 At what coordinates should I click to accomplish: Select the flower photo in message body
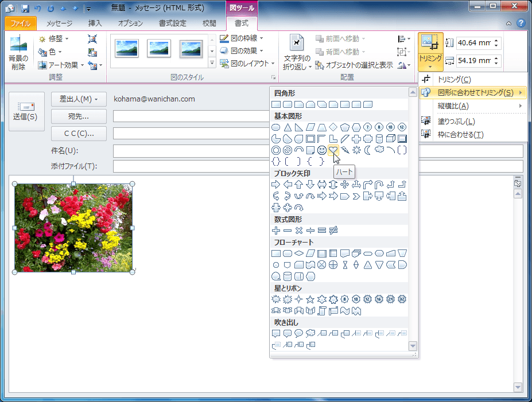(x=73, y=228)
